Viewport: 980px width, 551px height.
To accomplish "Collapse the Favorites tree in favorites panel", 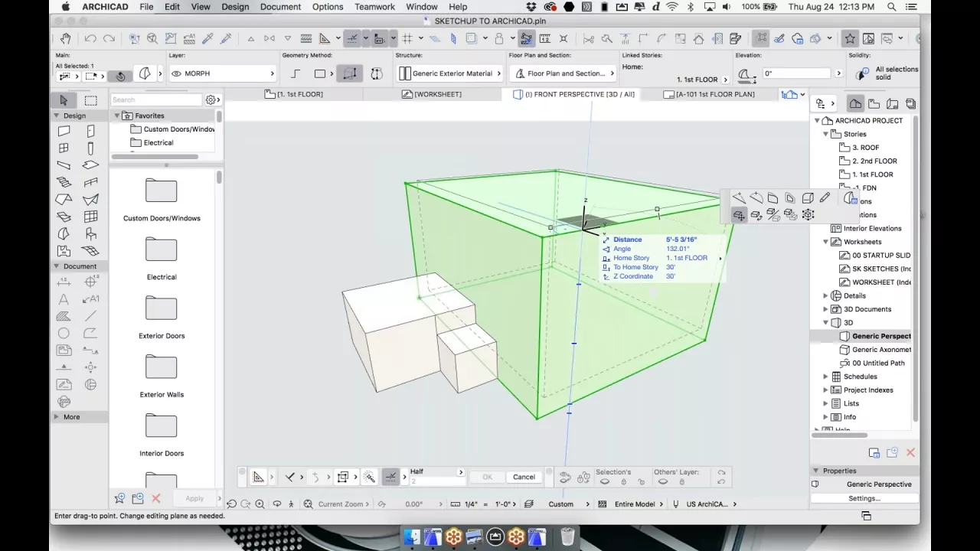I will point(117,116).
